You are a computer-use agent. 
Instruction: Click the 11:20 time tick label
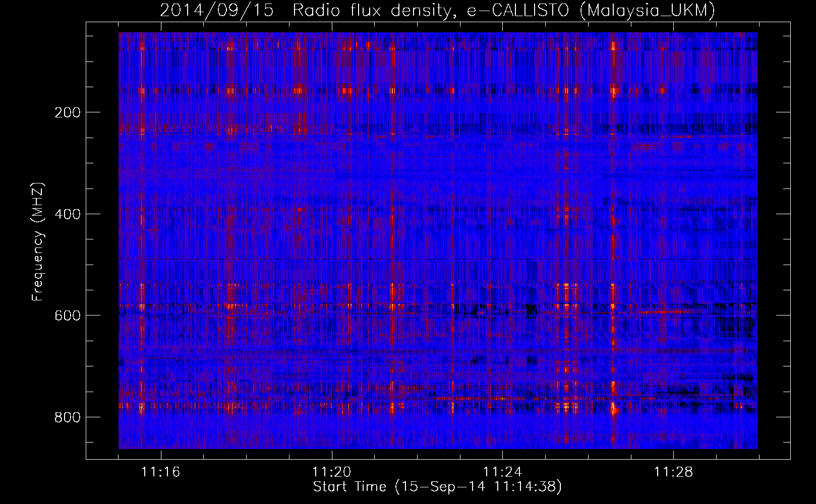click(x=331, y=472)
